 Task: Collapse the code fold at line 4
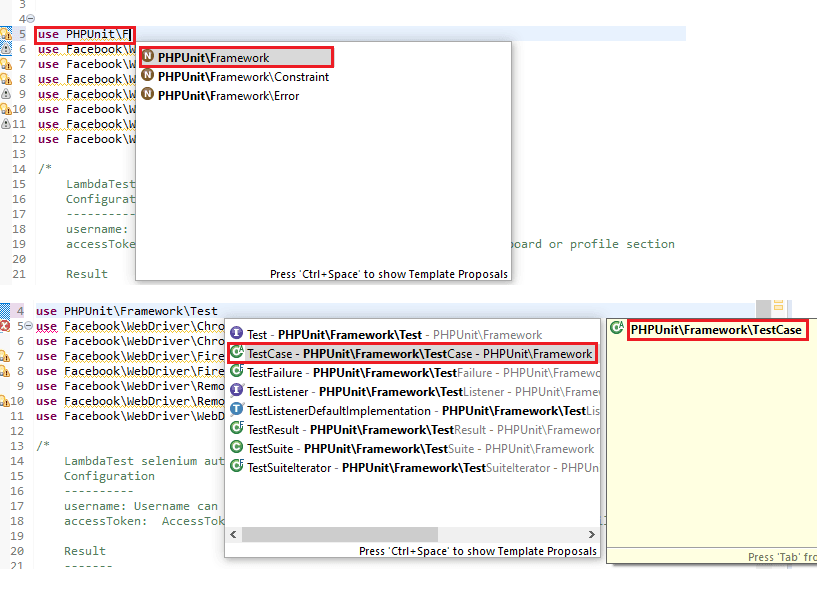(x=30, y=18)
